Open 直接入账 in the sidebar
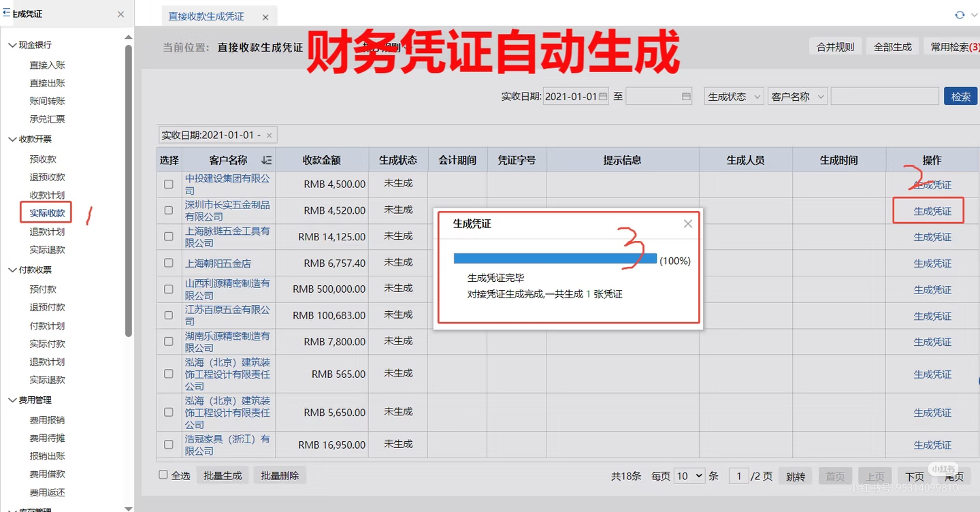The height and width of the screenshot is (512, 980). point(47,65)
